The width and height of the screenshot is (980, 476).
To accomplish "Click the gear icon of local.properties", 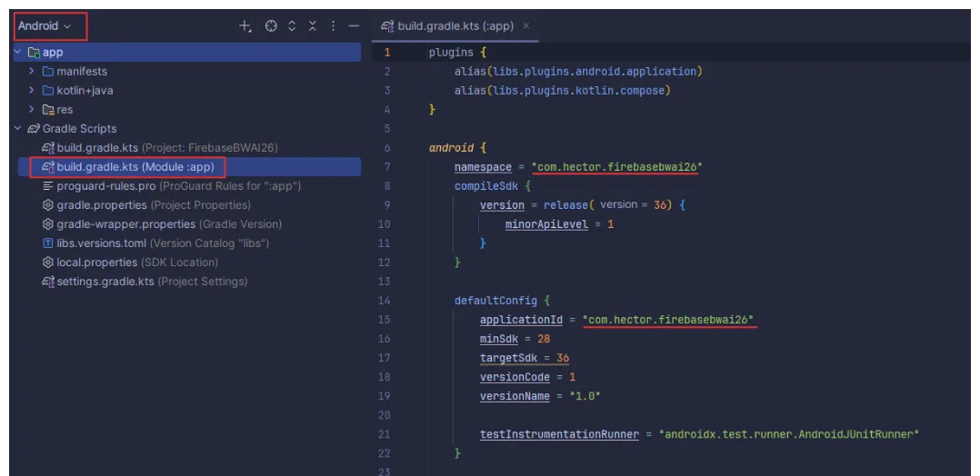I will click(x=47, y=262).
